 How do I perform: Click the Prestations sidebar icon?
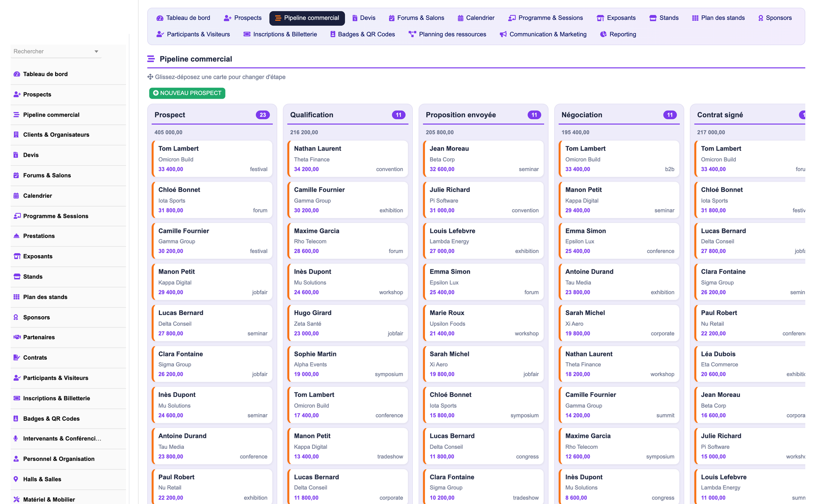(x=17, y=236)
